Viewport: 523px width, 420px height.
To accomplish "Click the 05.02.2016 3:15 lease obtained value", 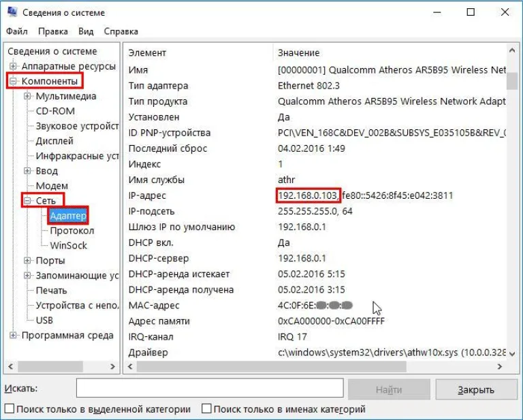I will pos(311,290).
